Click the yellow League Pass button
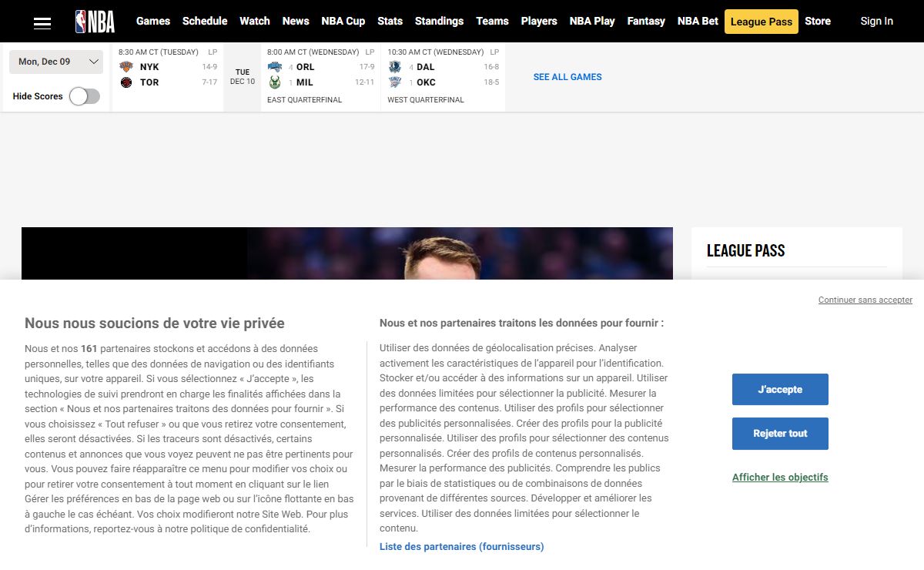The width and height of the screenshot is (924, 570). (x=762, y=22)
